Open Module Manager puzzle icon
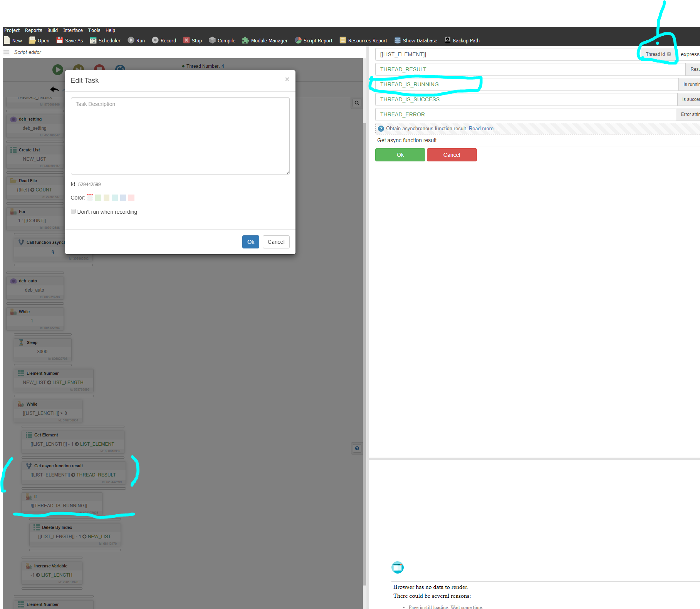This screenshot has height=609, width=700. point(245,40)
